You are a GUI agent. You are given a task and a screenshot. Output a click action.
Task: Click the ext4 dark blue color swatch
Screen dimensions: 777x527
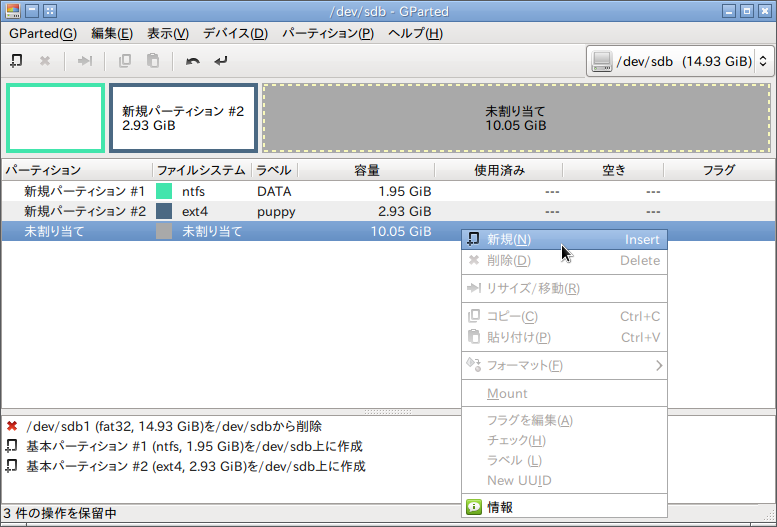(x=164, y=211)
